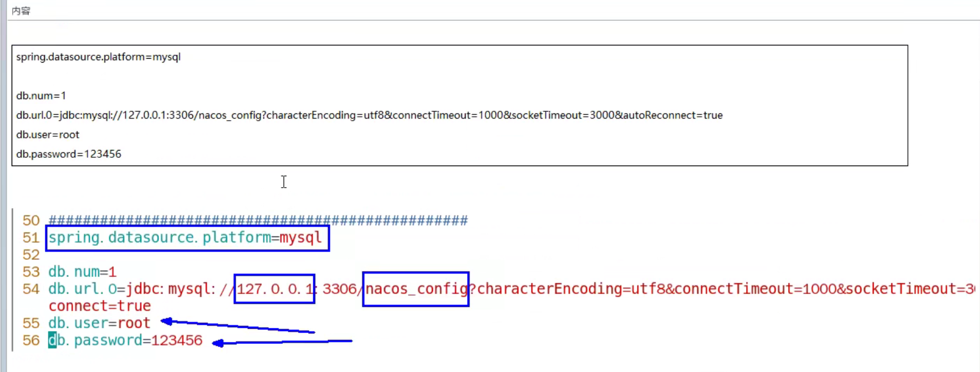Click the db.user=root line in content box
This screenshot has width=980, height=372.
48,135
